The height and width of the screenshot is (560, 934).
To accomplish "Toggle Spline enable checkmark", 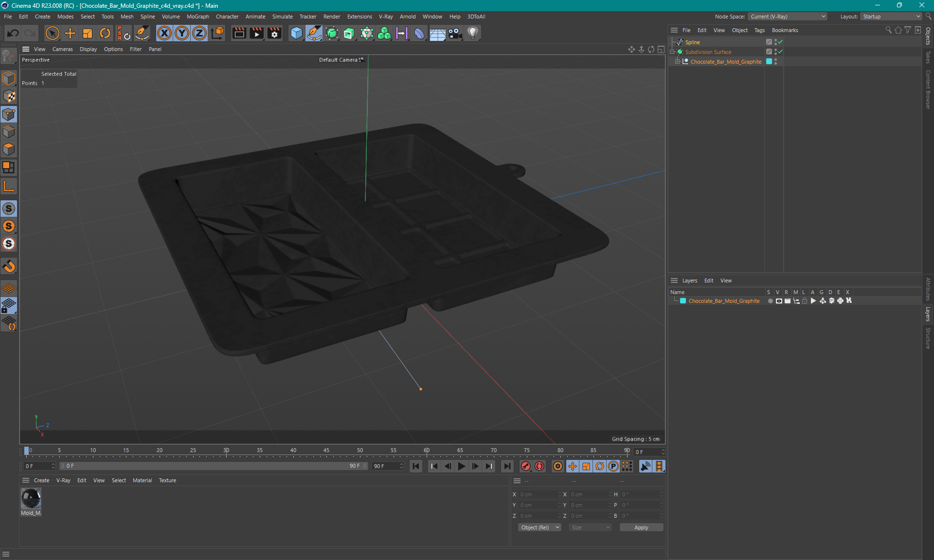I will [780, 42].
